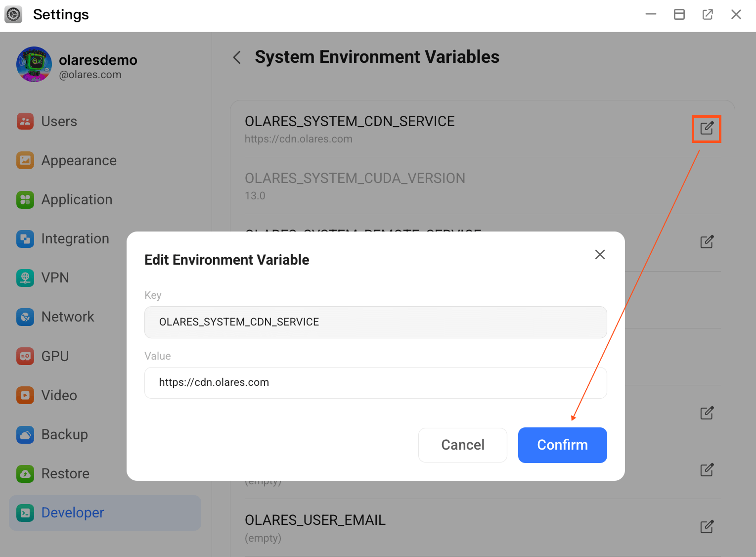Open the Network settings icon
The width and height of the screenshot is (756, 557).
pyautogui.click(x=25, y=317)
